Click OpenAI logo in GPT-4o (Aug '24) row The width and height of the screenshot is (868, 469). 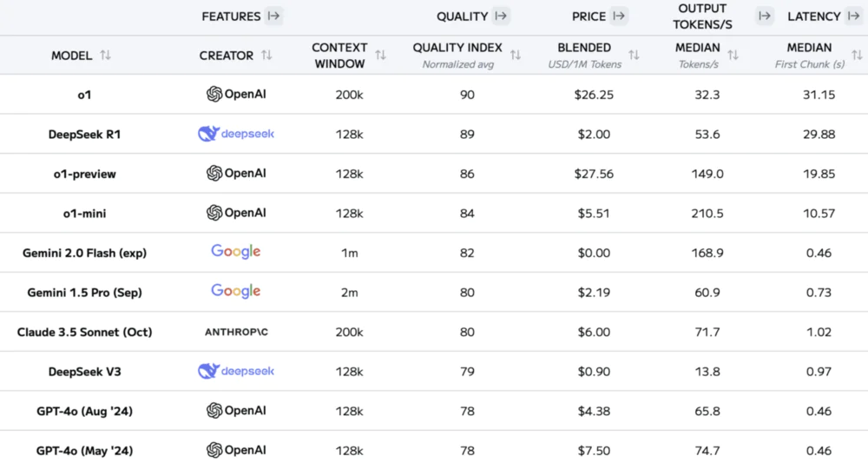236,410
